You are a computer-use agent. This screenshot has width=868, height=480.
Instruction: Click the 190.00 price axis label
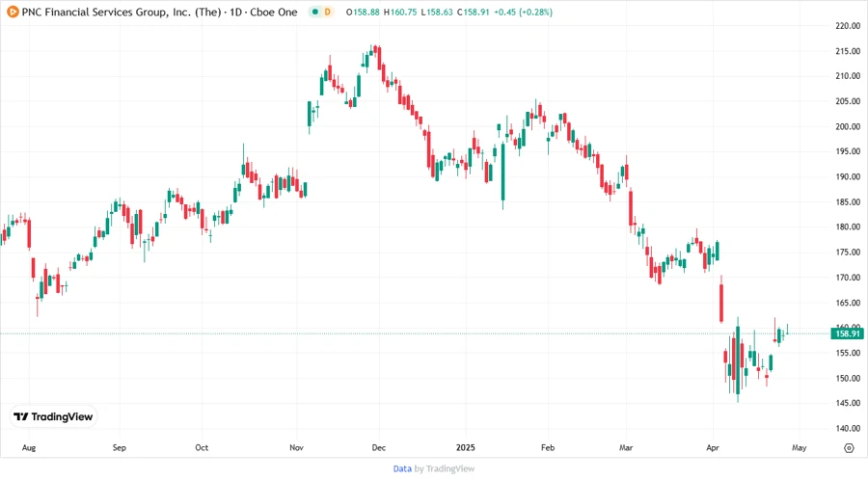coord(848,177)
